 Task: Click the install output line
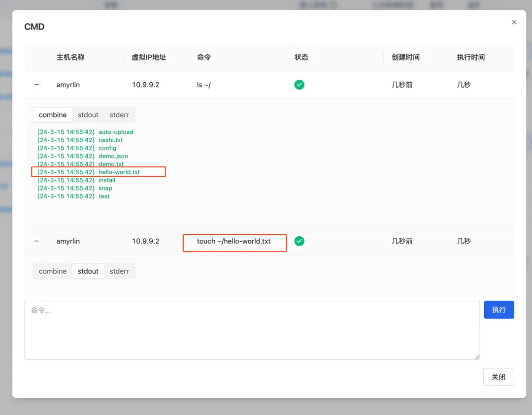click(x=76, y=180)
